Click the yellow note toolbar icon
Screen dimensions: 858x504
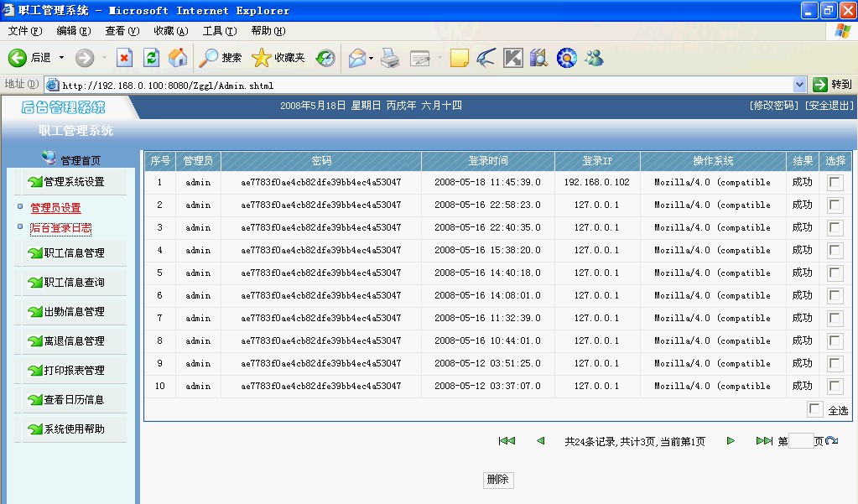tap(459, 58)
